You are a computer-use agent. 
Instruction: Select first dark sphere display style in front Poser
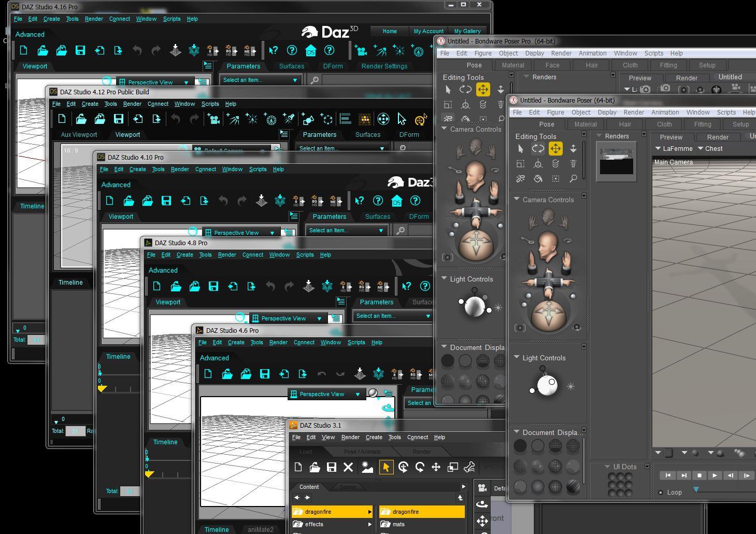[520, 446]
